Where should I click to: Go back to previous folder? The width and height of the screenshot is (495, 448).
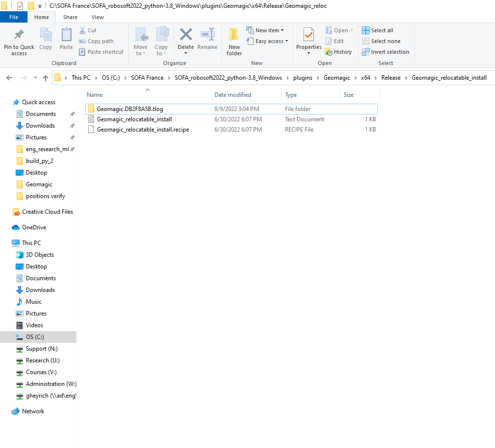[x=9, y=78]
